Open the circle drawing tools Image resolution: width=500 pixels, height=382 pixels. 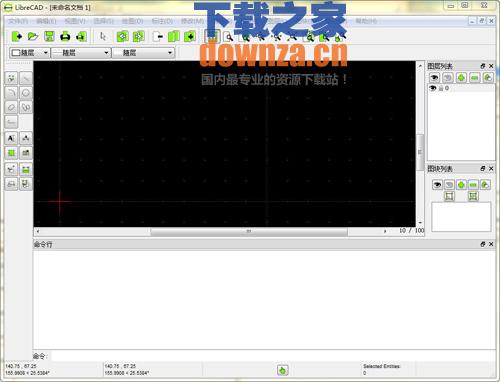26,93
